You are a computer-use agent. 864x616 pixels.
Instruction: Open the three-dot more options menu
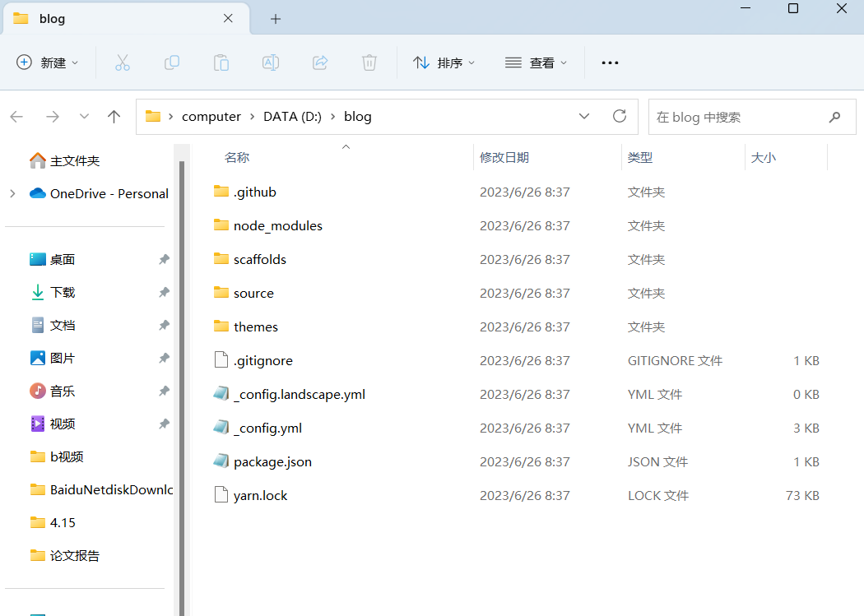[x=610, y=63]
